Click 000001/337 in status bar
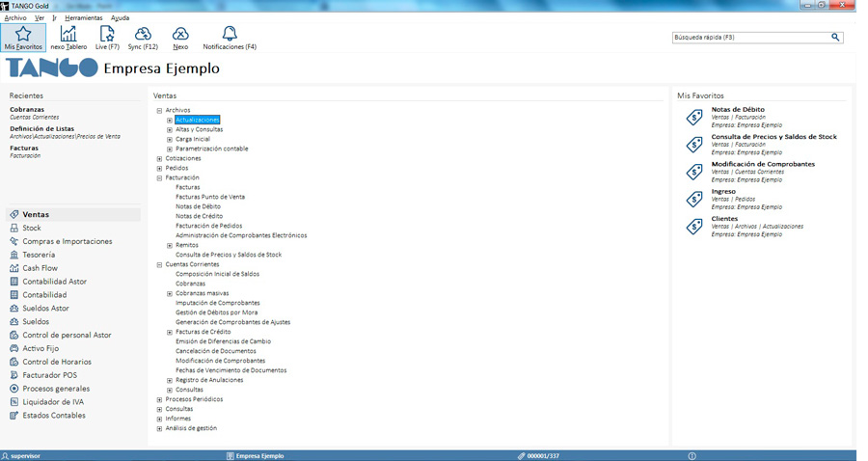The height and width of the screenshot is (461, 868). coord(543,456)
